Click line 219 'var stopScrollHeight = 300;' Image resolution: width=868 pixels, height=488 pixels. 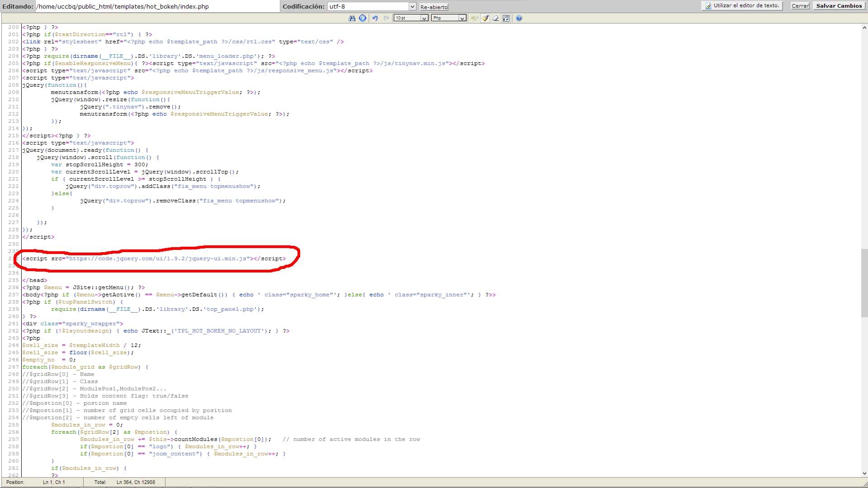pos(99,164)
